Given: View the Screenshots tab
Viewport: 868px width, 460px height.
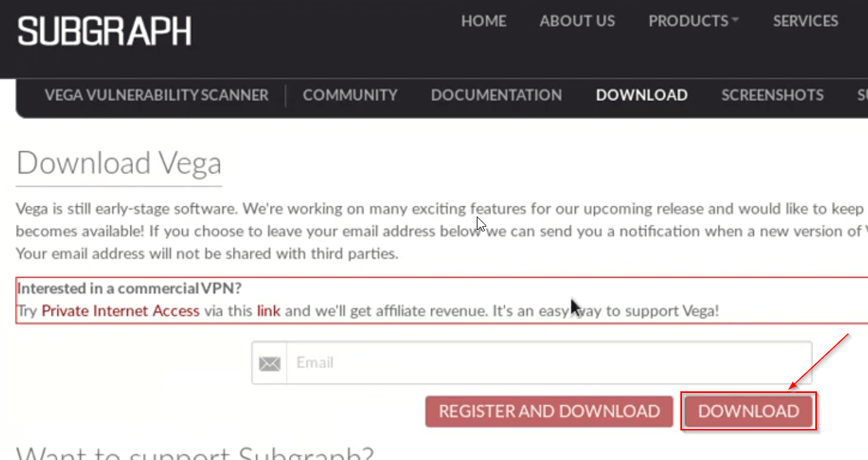Looking at the screenshot, I should (772, 95).
